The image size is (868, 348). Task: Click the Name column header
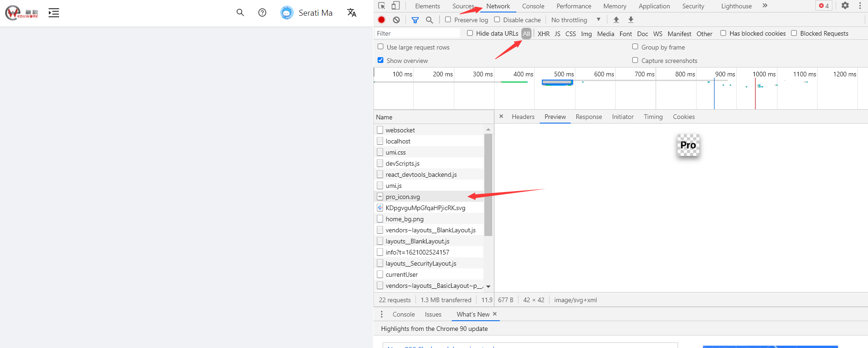(x=434, y=117)
